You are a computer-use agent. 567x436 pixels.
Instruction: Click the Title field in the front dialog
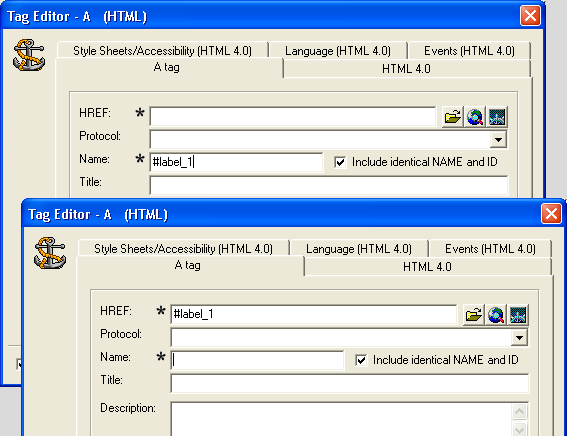pos(350,383)
